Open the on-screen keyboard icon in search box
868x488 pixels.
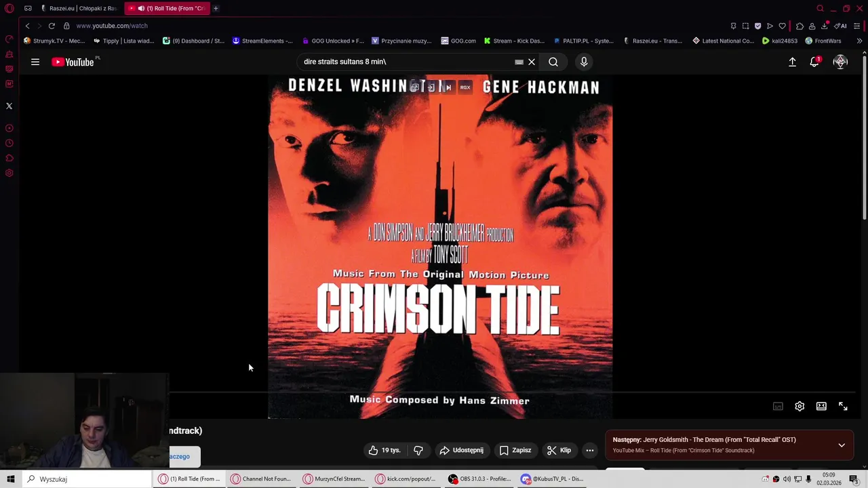coord(519,62)
